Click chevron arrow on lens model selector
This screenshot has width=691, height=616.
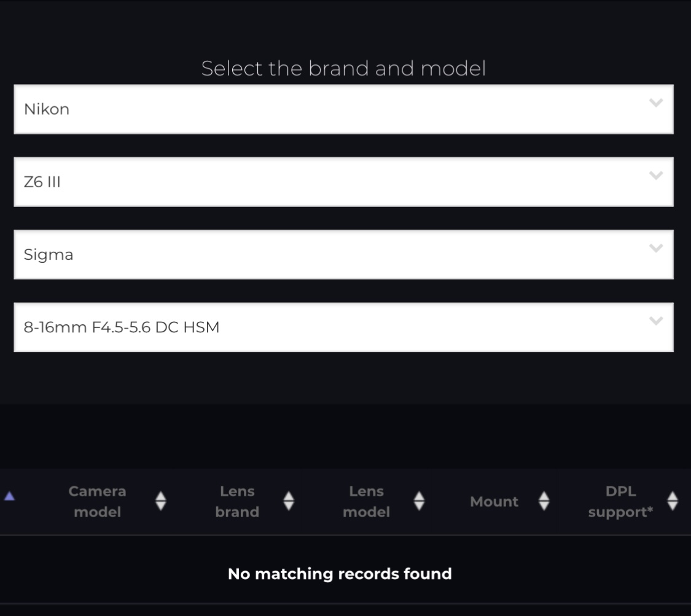click(x=656, y=321)
